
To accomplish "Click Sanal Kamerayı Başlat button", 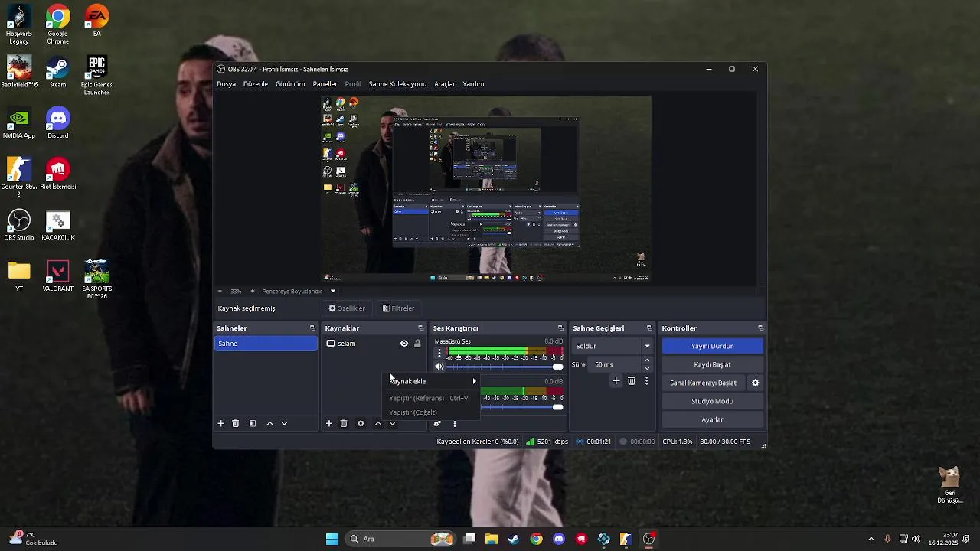I will point(703,383).
